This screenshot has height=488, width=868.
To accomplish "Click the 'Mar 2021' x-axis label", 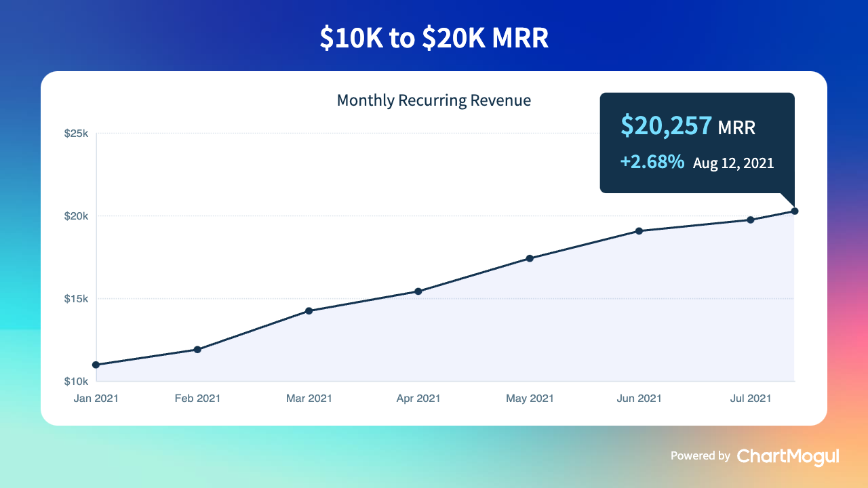I will (x=309, y=399).
